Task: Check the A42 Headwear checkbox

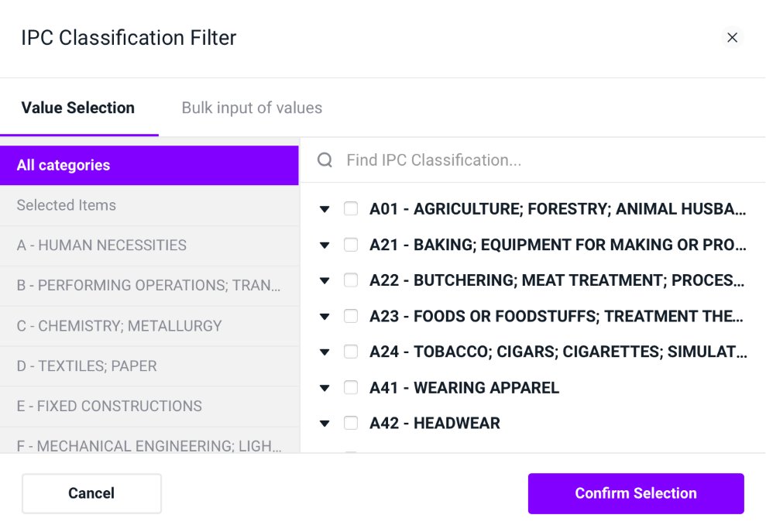Action: coord(351,423)
